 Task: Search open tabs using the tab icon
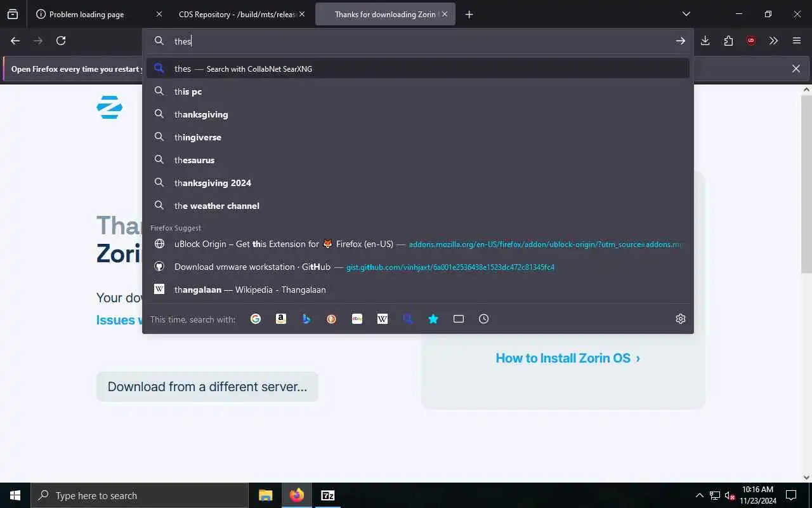[x=459, y=319]
